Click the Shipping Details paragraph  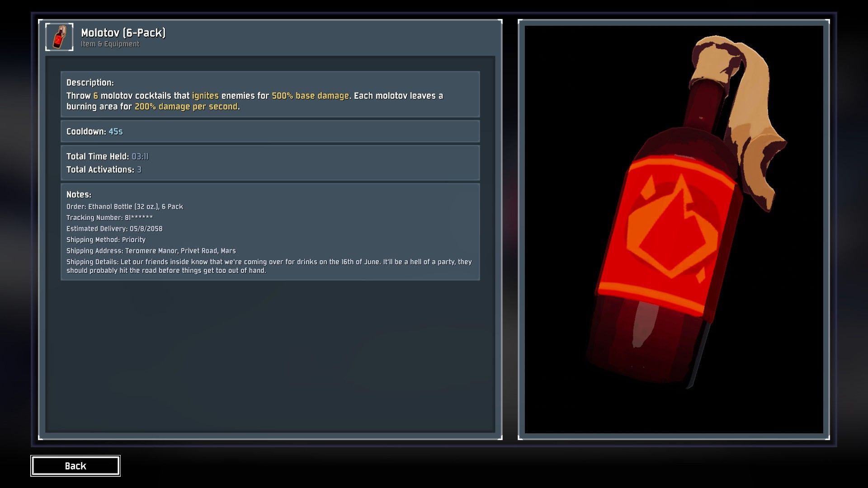269,266
